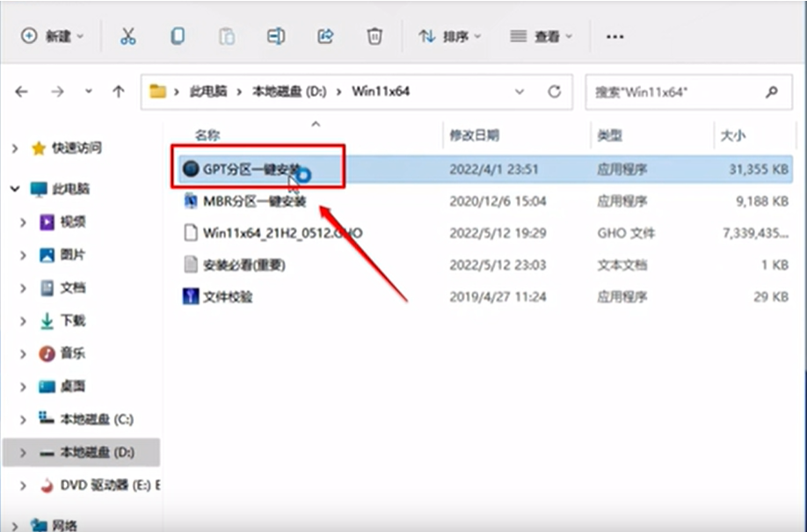Screen dimensions: 807x532
Task: Go up one folder level
Action: (x=119, y=91)
